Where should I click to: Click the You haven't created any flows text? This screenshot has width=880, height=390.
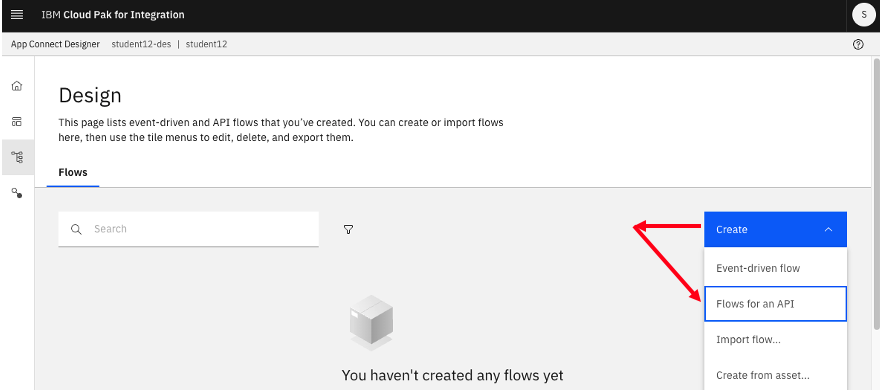(x=452, y=375)
